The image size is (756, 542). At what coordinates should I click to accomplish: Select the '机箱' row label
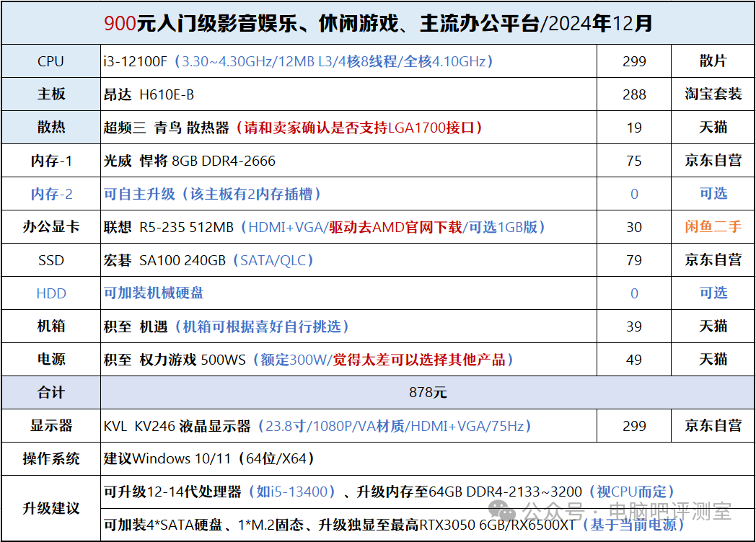(x=50, y=326)
